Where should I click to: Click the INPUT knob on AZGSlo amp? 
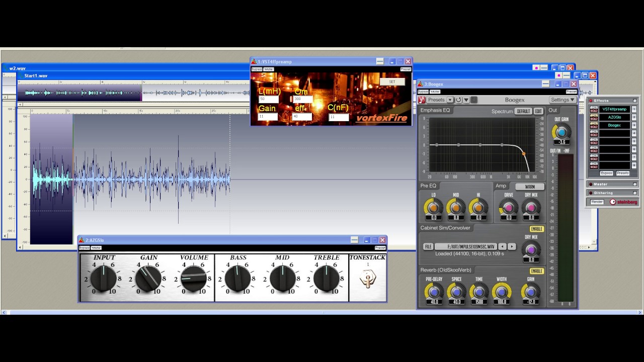pyautogui.click(x=104, y=279)
